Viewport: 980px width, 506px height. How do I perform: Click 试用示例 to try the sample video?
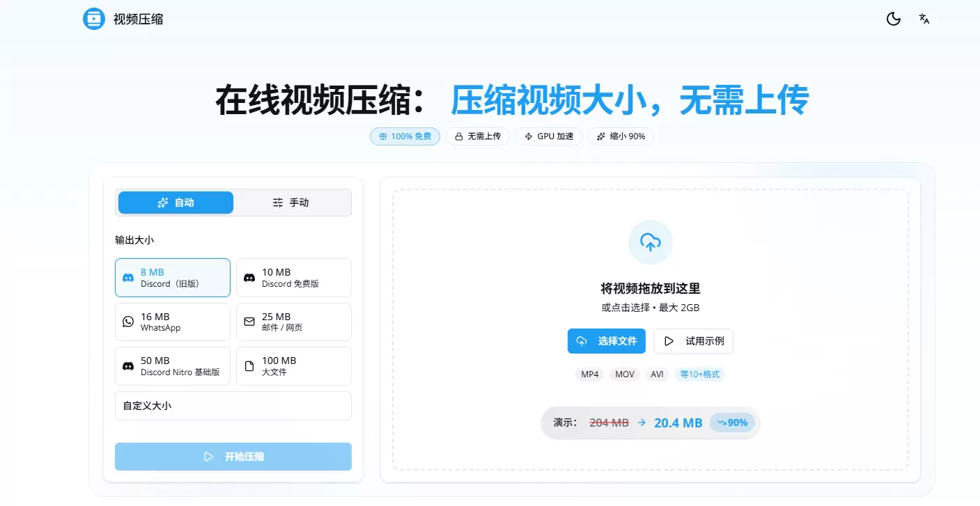tap(694, 341)
